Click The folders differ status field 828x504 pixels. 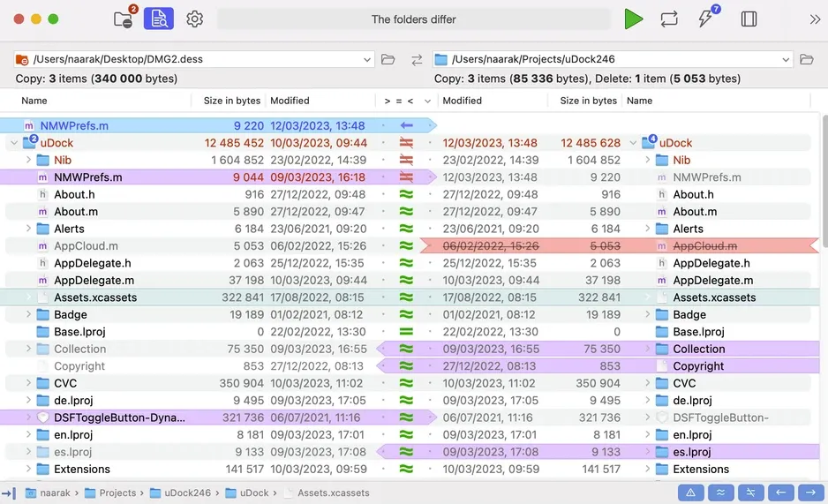point(413,19)
